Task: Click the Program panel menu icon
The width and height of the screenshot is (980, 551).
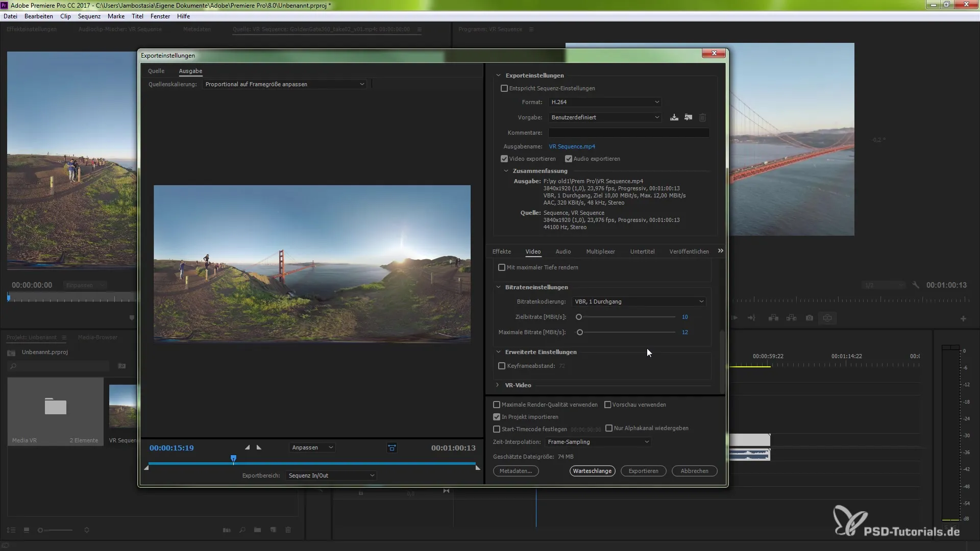Action: 531,29
